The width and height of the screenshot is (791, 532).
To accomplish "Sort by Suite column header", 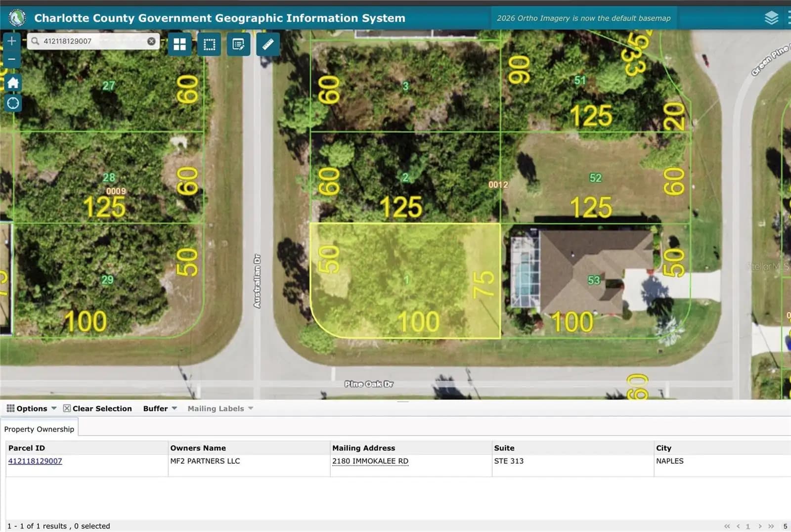I will point(573,448).
